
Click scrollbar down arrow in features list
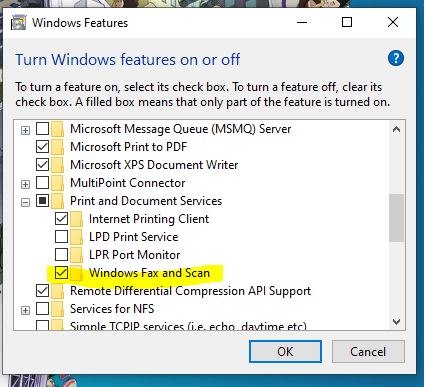tap(396, 322)
